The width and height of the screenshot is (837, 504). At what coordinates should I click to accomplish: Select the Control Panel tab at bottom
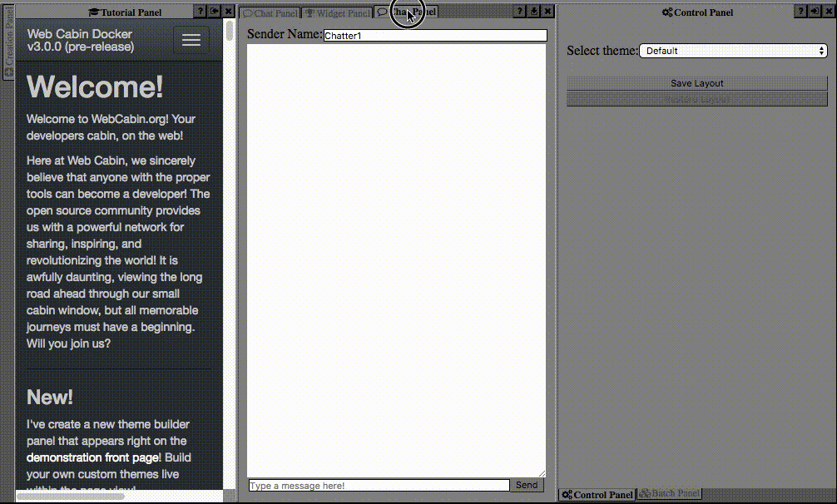coord(597,494)
